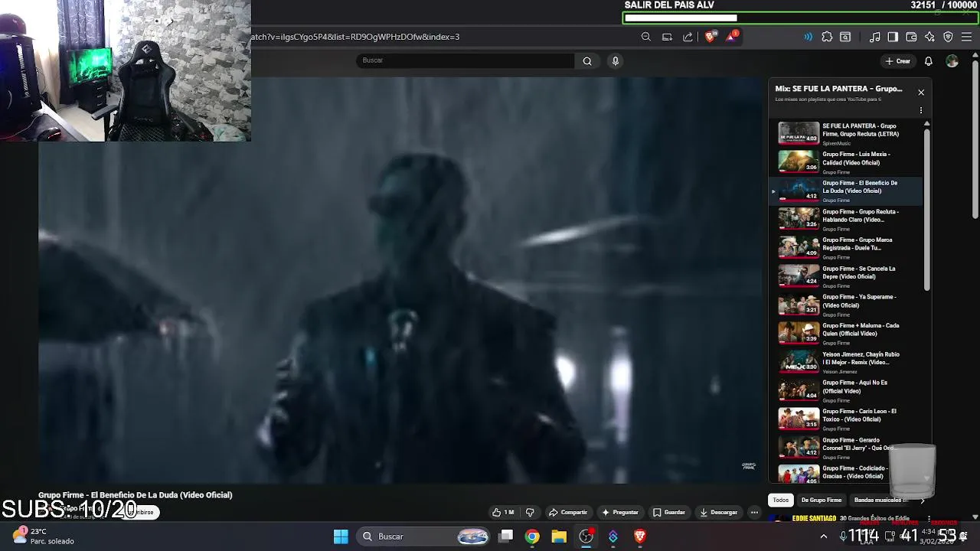
Task: Click Codiciado - Gracias video thumbnail
Action: point(799,474)
